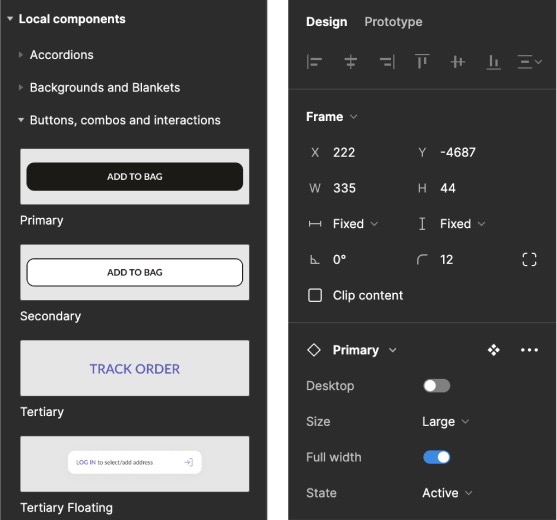Click the Clip content label text

[368, 295]
